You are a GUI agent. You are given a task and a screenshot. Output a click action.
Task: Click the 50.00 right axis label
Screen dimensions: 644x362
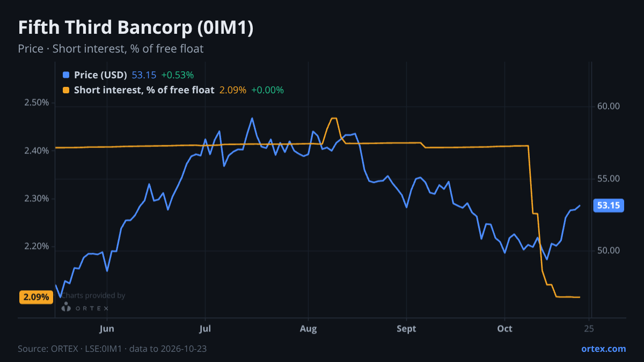click(x=609, y=251)
